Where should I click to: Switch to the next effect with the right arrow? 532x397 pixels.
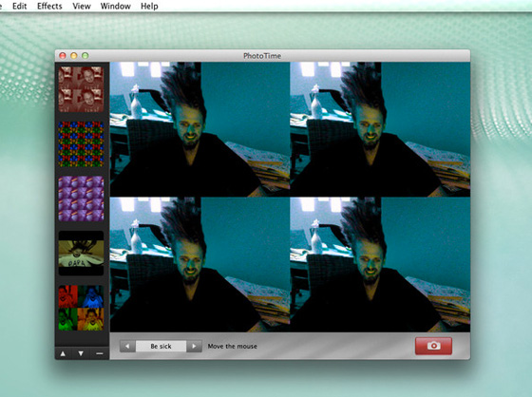[x=194, y=346]
